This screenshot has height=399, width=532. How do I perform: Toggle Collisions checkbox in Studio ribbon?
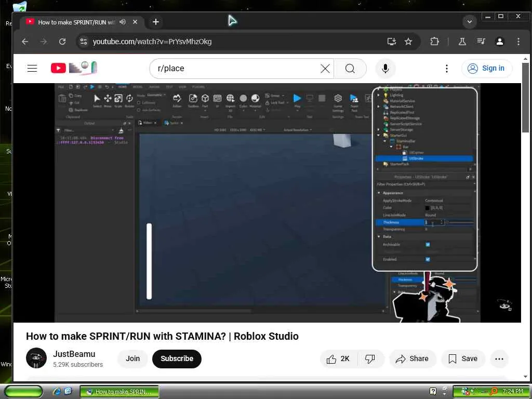[139, 103]
